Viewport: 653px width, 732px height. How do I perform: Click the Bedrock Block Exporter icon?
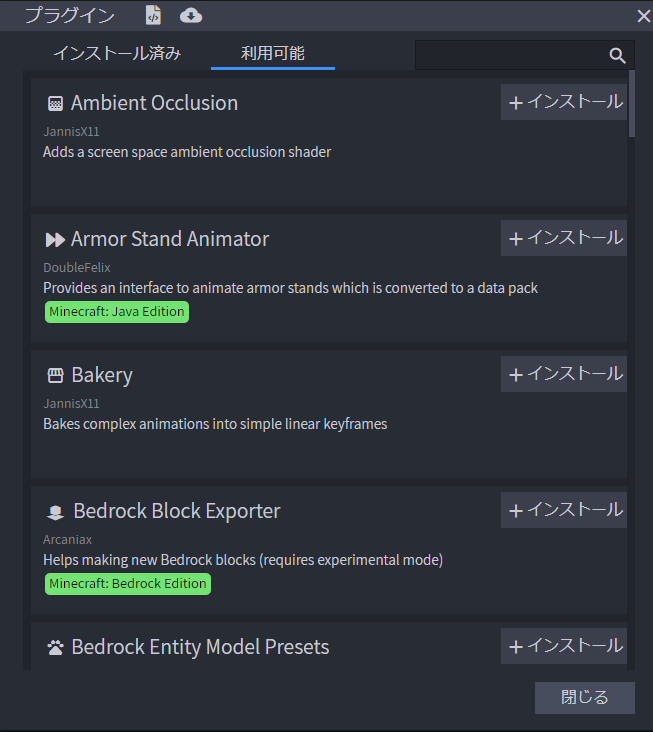click(56, 512)
